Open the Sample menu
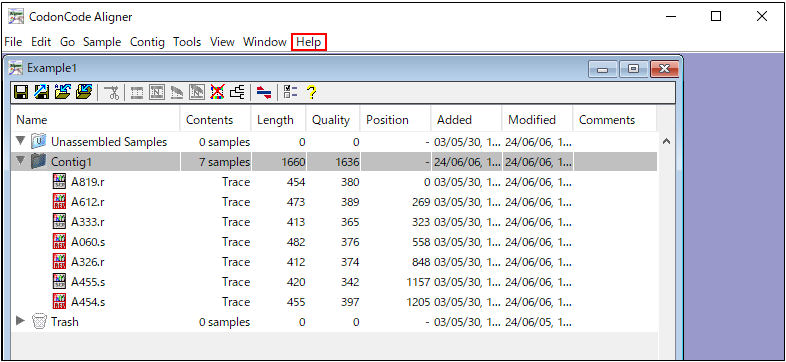786x362 pixels. (x=102, y=42)
